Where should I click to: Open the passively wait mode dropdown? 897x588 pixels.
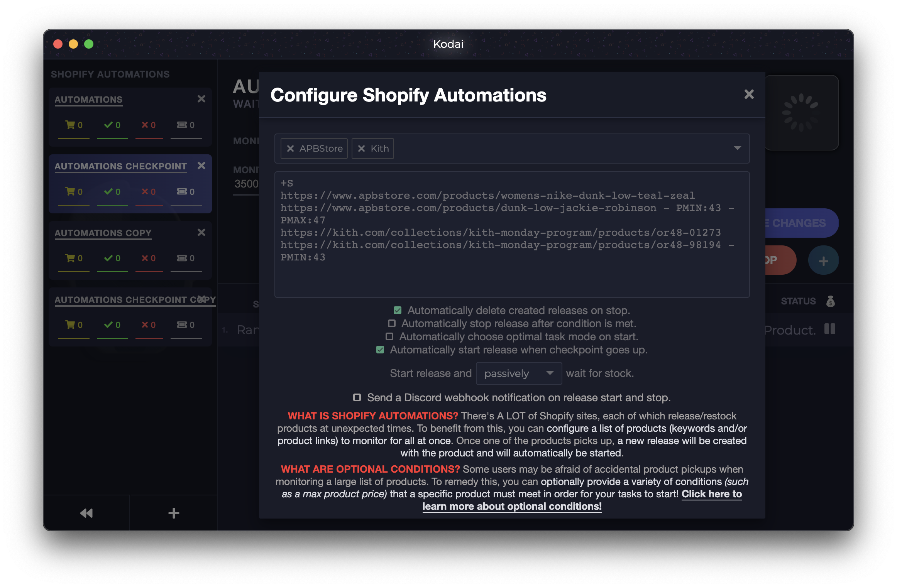(x=519, y=373)
